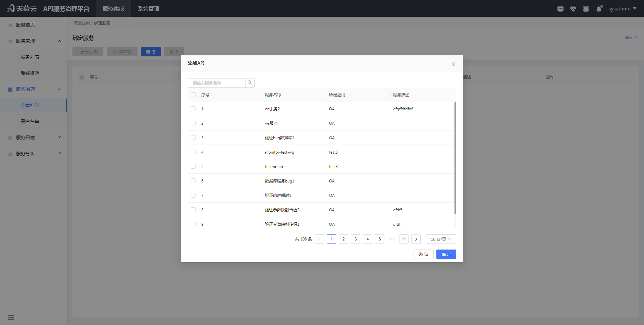Screen dimensions: 644x325
Task: Switch to the 系统管理 menu
Action: tap(148, 8)
